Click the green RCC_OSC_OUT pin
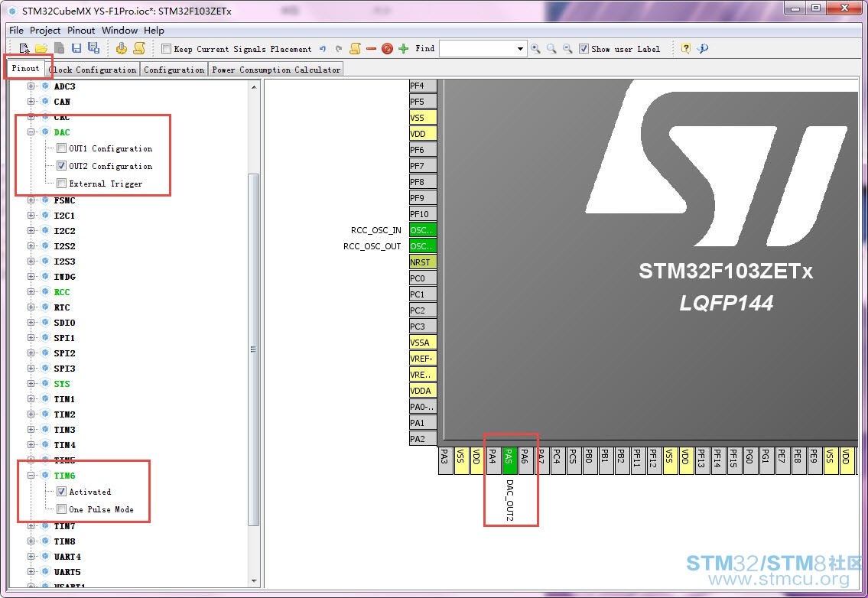This screenshot has width=868, height=598. click(x=423, y=245)
